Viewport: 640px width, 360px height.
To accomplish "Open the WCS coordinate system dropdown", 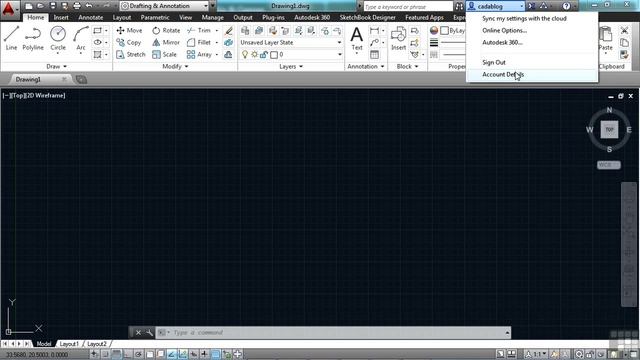I will tap(609, 165).
